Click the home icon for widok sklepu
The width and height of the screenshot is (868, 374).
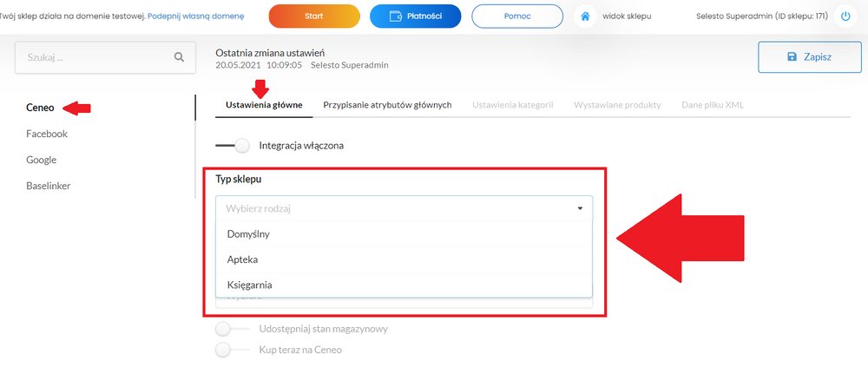click(584, 16)
